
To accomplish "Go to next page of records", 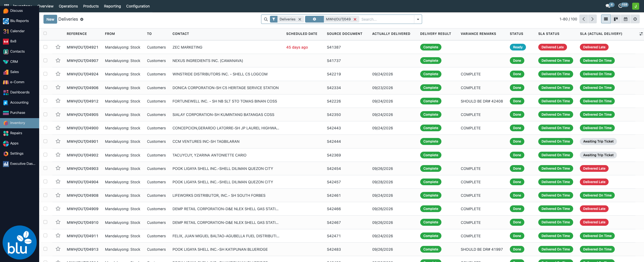I will (592, 19).
